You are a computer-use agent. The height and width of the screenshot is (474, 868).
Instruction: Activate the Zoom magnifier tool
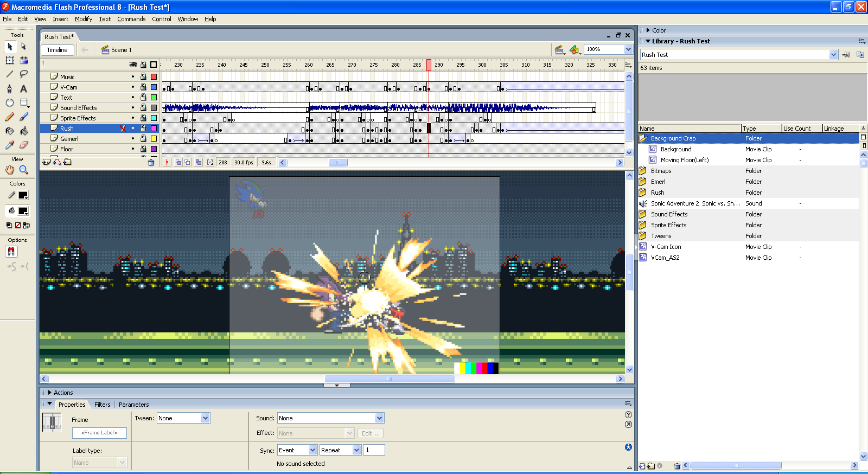tap(24, 170)
